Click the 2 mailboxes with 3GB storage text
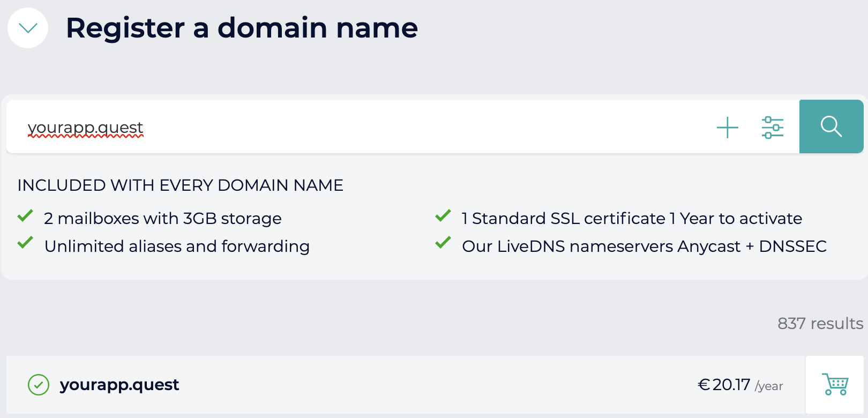The height and width of the screenshot is (418, 868). 163,219
